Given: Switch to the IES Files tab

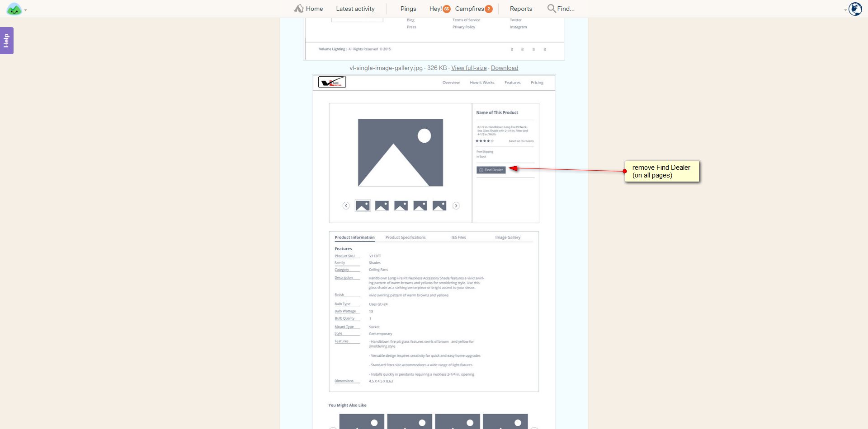Looking at the screenshot, I should (458, 238).
